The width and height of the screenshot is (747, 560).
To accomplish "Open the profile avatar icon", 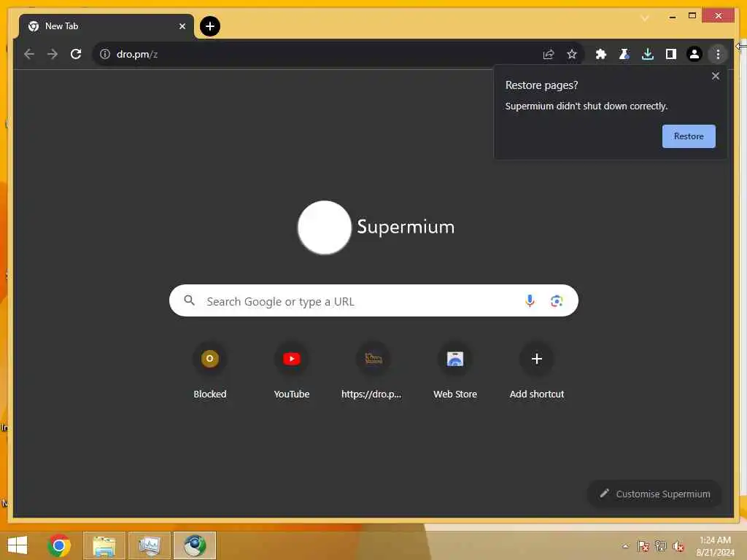I will 694,54.
